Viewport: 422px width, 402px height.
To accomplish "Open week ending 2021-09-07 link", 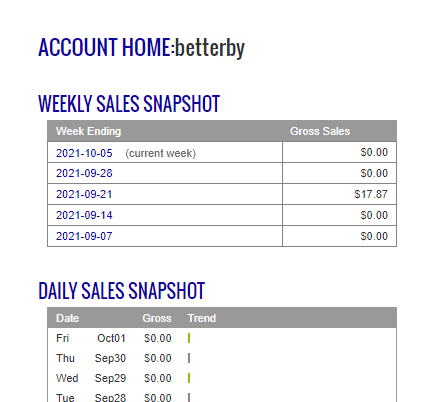I will coord(84,236).
